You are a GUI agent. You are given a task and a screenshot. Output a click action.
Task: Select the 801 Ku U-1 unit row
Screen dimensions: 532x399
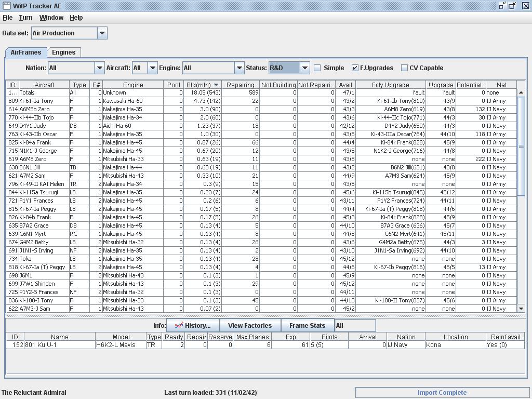pyautogui.click(x=265, y=345)
